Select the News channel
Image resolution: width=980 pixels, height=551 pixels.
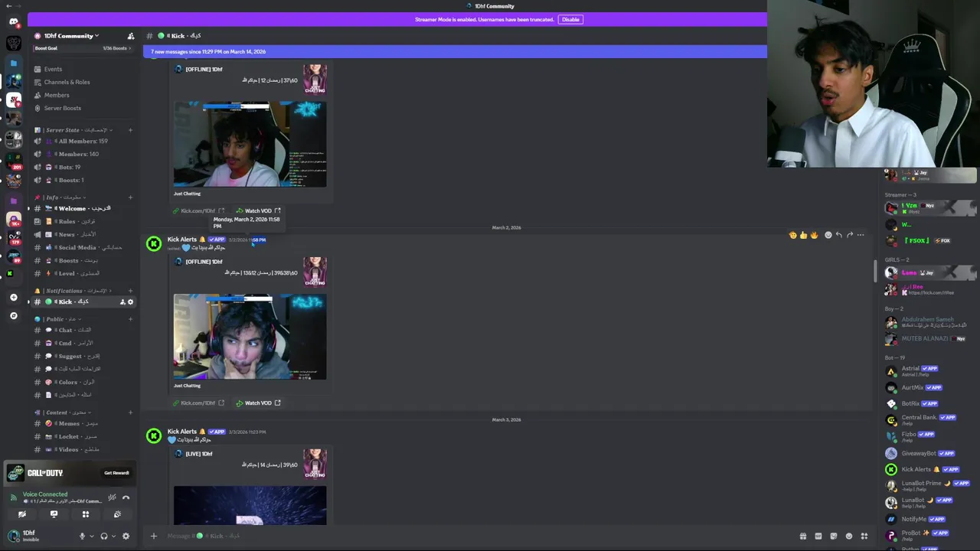[x=83, y=234]
